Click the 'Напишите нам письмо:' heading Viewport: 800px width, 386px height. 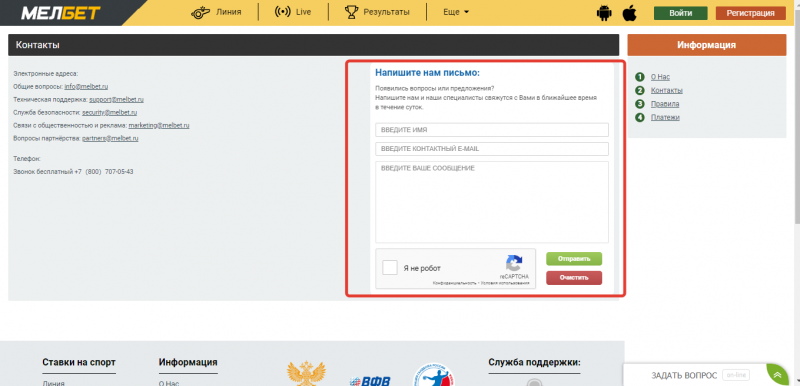point(428,73)
